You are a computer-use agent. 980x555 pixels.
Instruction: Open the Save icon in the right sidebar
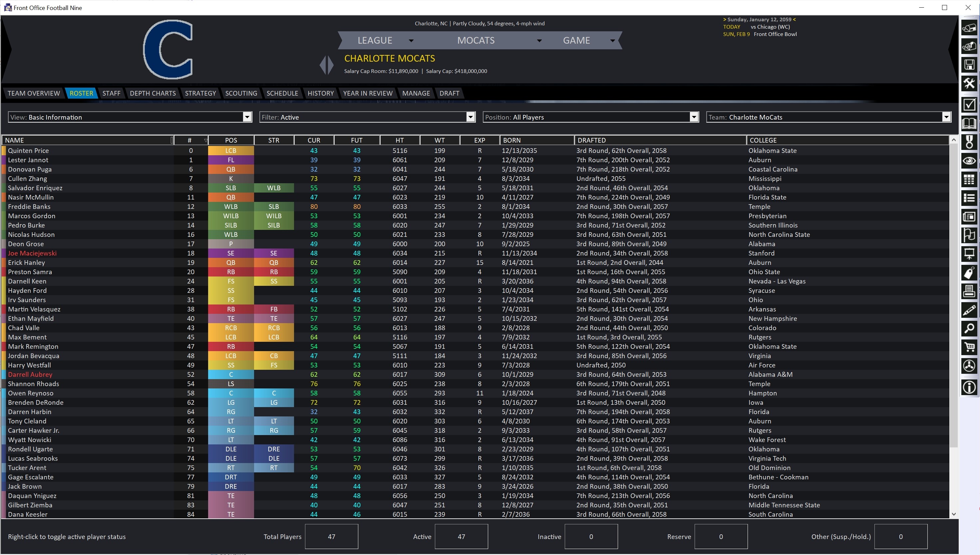click(x=970, y=64)
